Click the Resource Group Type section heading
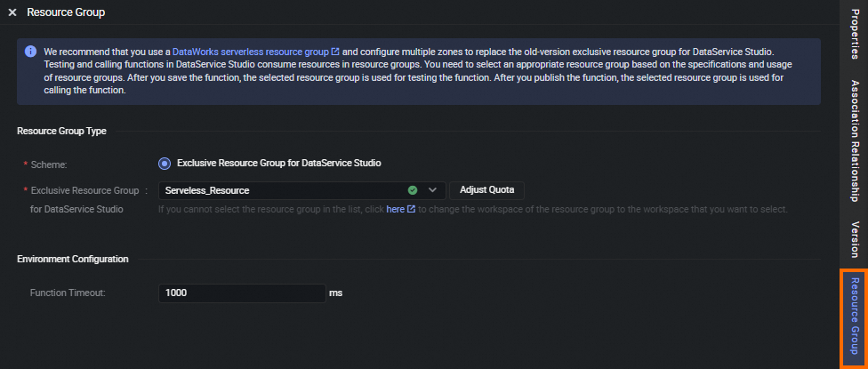 point(61,131)
